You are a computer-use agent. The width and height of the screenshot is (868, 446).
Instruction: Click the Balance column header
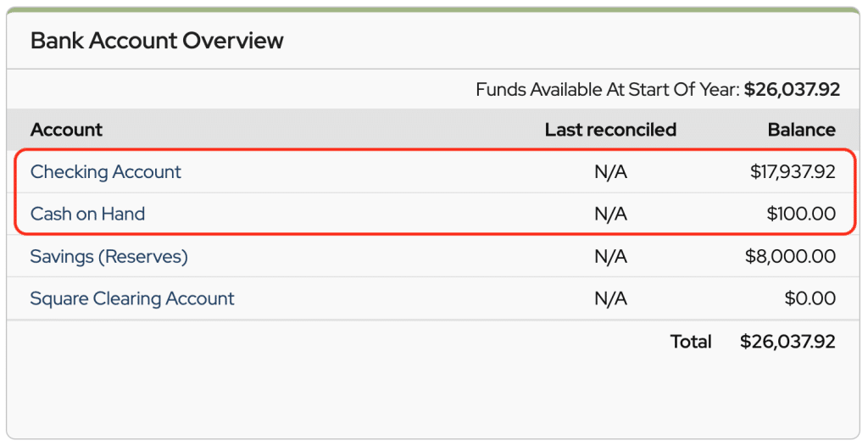point(802,130)
